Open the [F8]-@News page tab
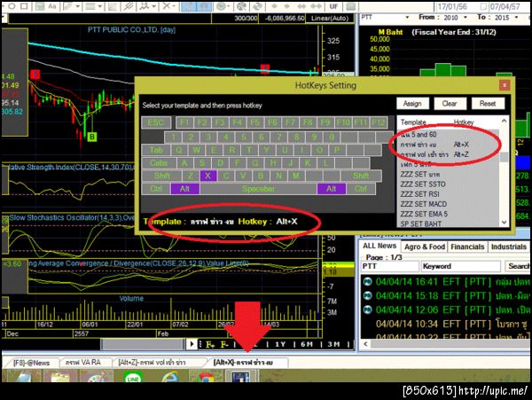The width and height of the screenshot is (532, 400). tap(31, 363)
